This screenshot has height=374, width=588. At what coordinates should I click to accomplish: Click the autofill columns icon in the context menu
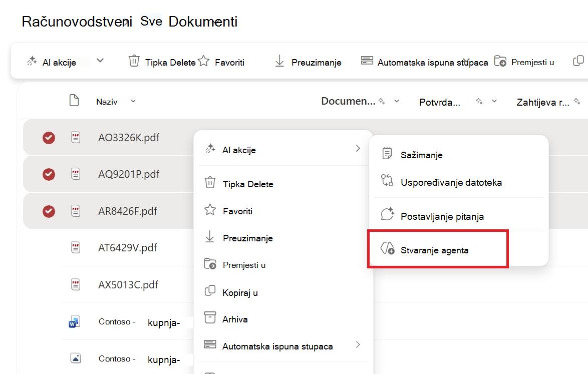(x=210, y=344)
